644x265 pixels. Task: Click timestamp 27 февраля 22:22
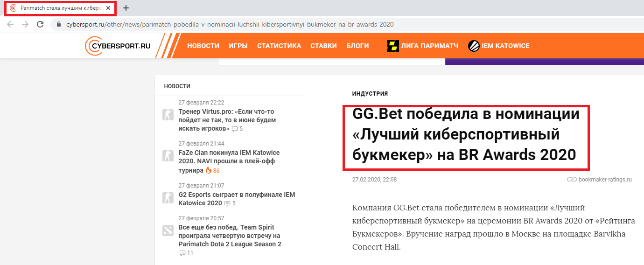tap(201, 102)
